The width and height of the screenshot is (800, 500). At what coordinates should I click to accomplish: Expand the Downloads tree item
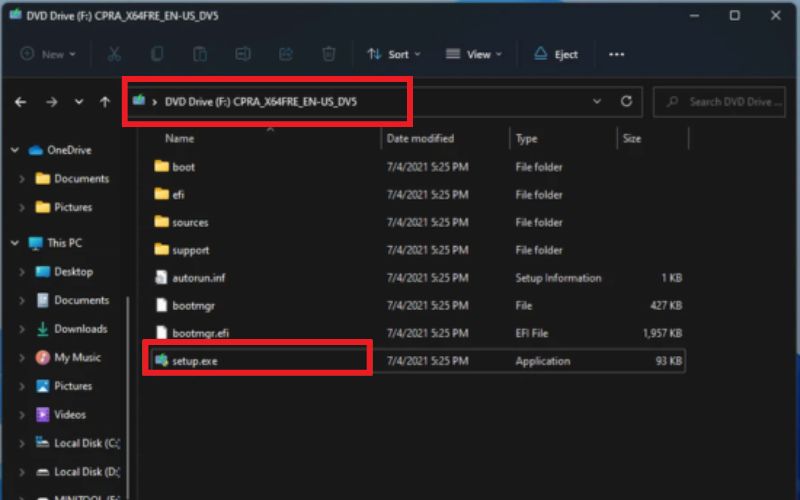pos(22,329)
